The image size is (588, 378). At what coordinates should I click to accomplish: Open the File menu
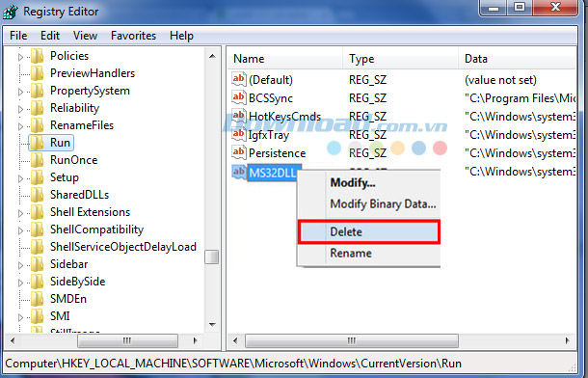[18, 36]
